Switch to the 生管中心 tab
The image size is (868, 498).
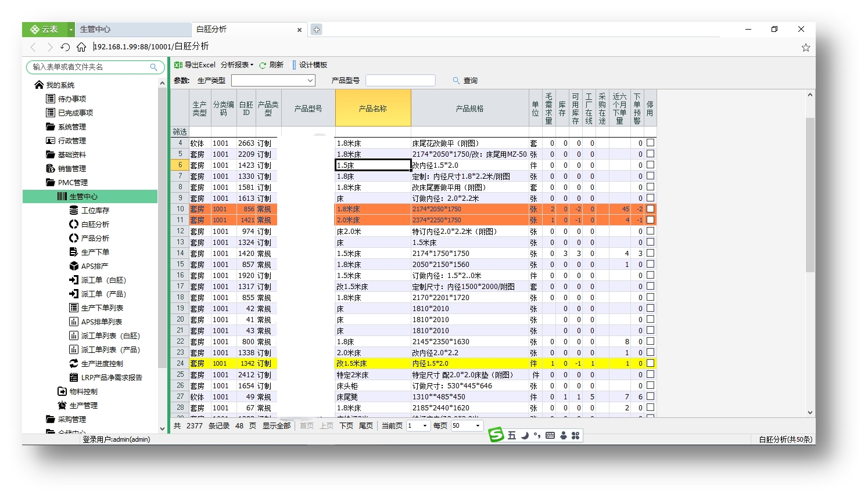[x=95, y=29]
